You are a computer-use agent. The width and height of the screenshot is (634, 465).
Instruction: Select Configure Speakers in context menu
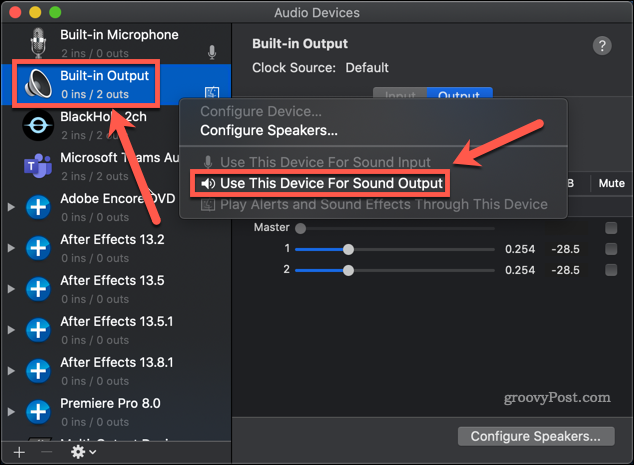(x=268, y=130)
